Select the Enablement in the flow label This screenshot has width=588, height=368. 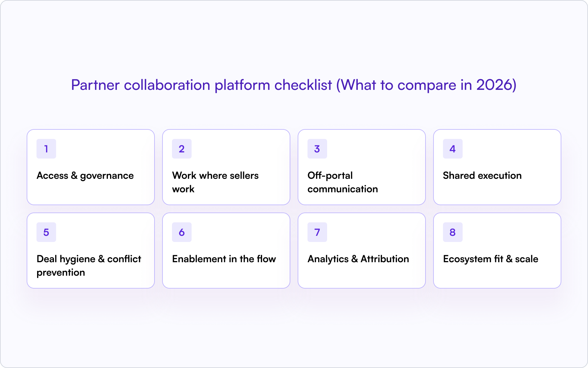pos(224,259)
